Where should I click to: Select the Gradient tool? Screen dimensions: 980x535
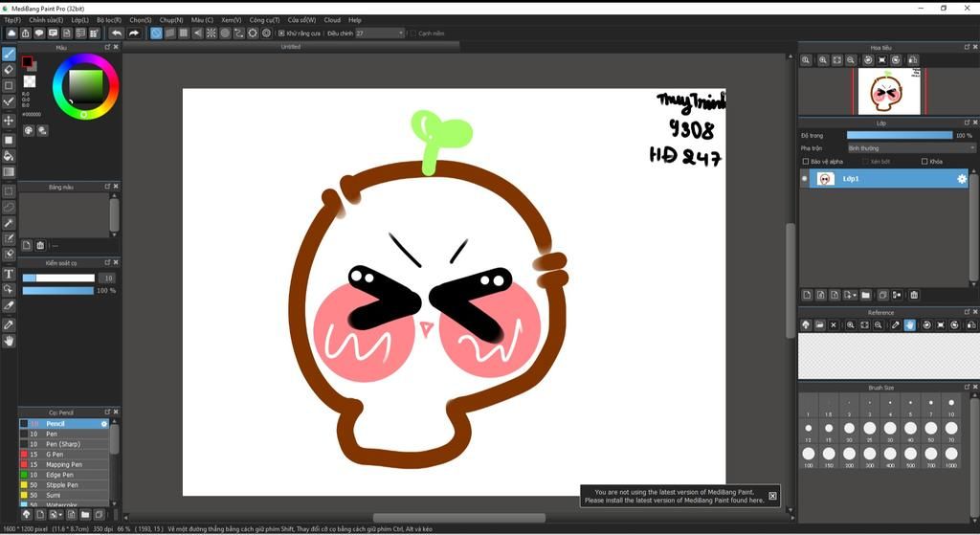9,172
